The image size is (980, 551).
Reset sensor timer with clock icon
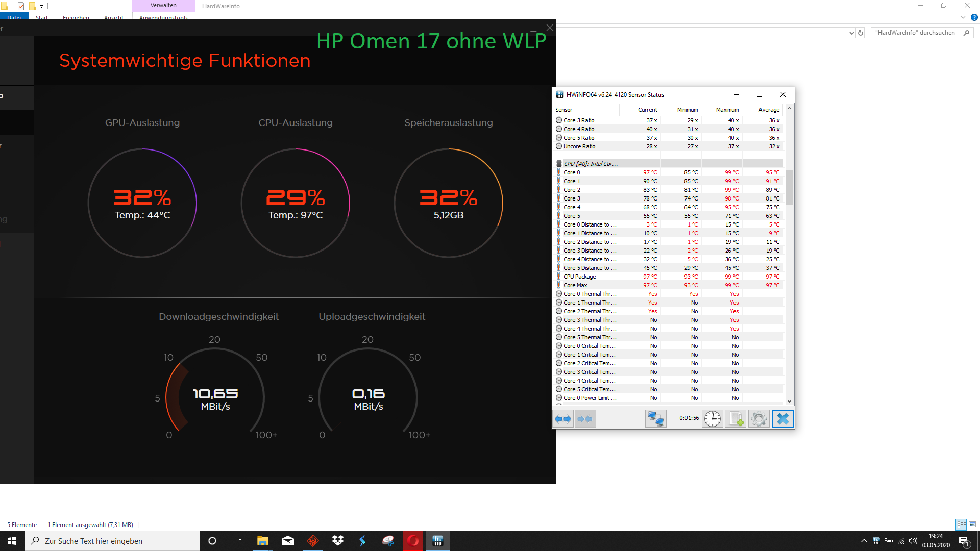(712, 419)
